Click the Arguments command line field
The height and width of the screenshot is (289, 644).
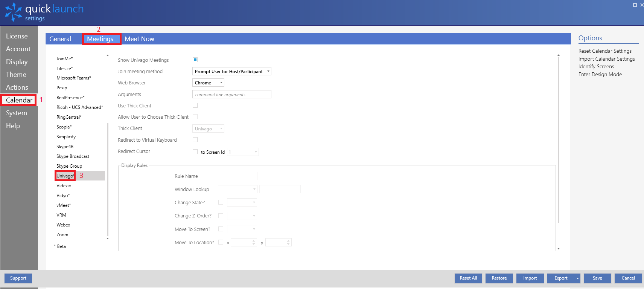click(232, 94)
